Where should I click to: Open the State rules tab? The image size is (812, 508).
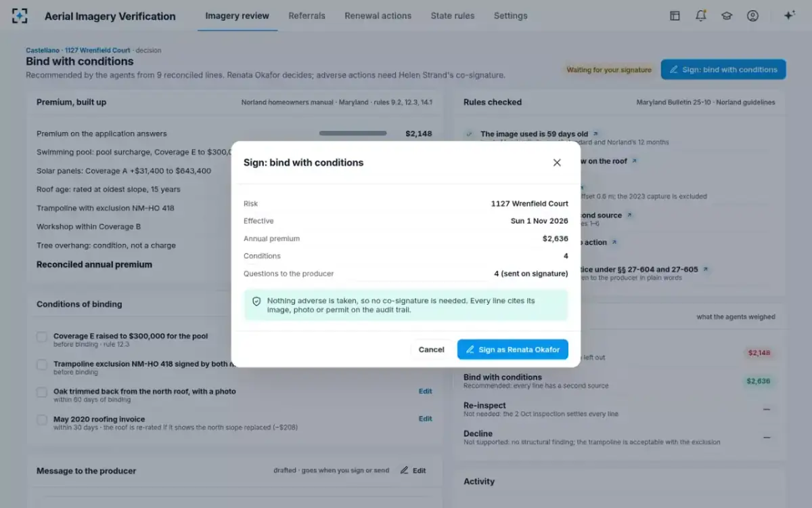tap(453, 16)
